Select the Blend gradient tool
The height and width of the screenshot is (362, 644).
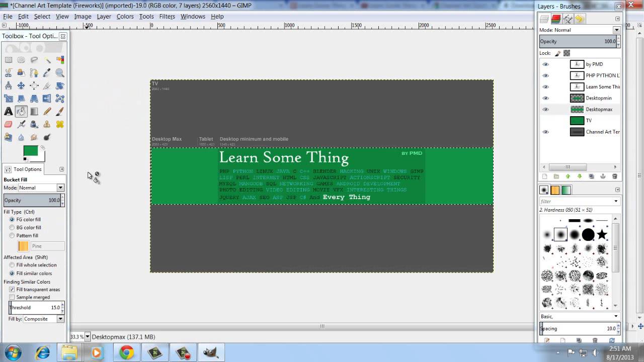34,112
